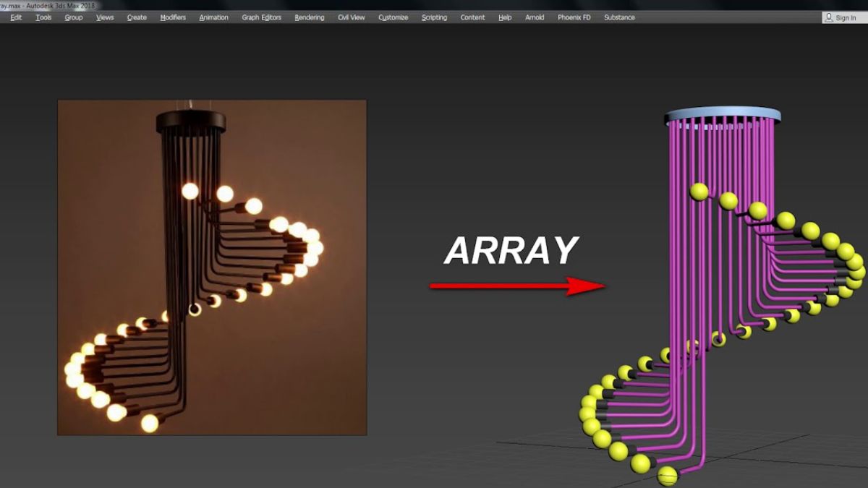Click the Sign In user avatar icon

pyautogui.click(x=827, y=17)
